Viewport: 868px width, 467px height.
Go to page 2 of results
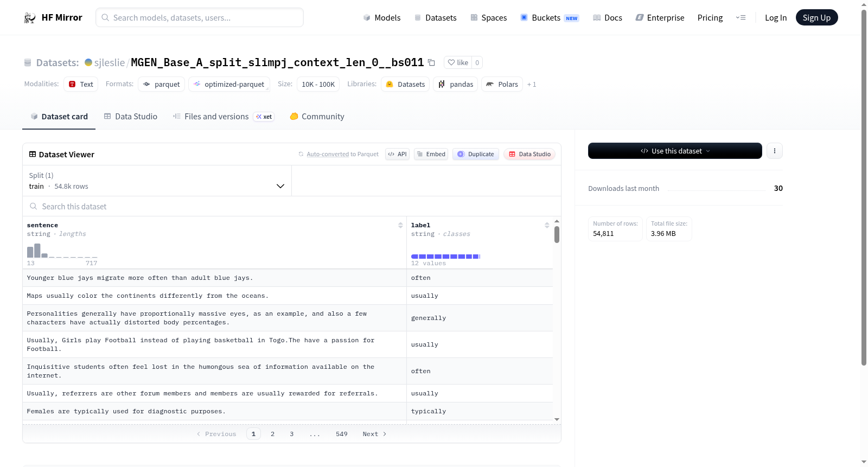272,434
